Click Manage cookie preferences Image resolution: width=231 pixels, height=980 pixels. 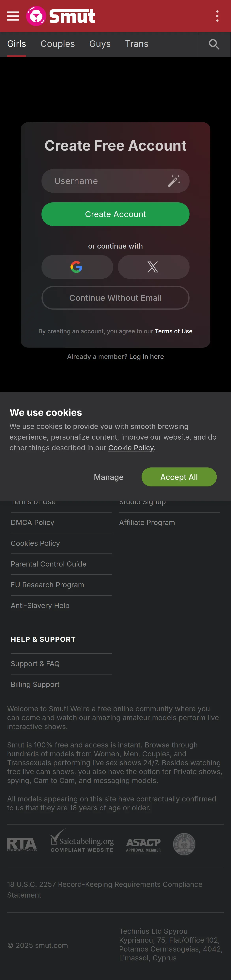click(x=109, y=477)
